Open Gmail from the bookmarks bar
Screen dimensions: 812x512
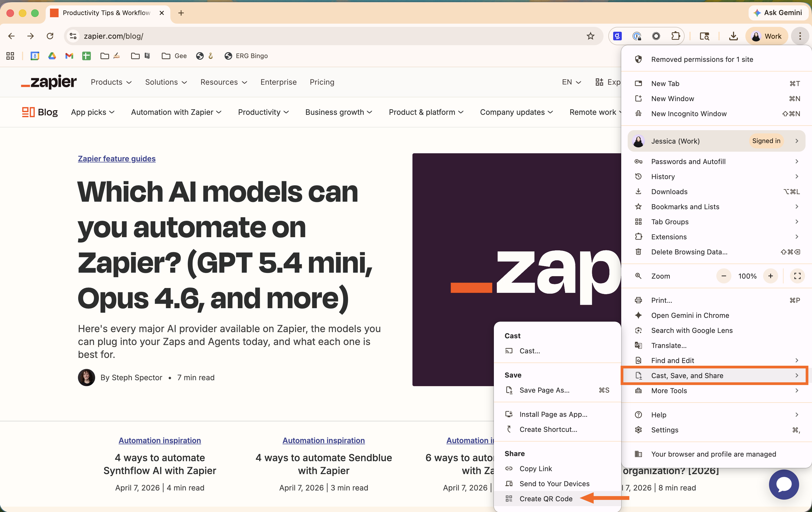(x=69, y=56)
